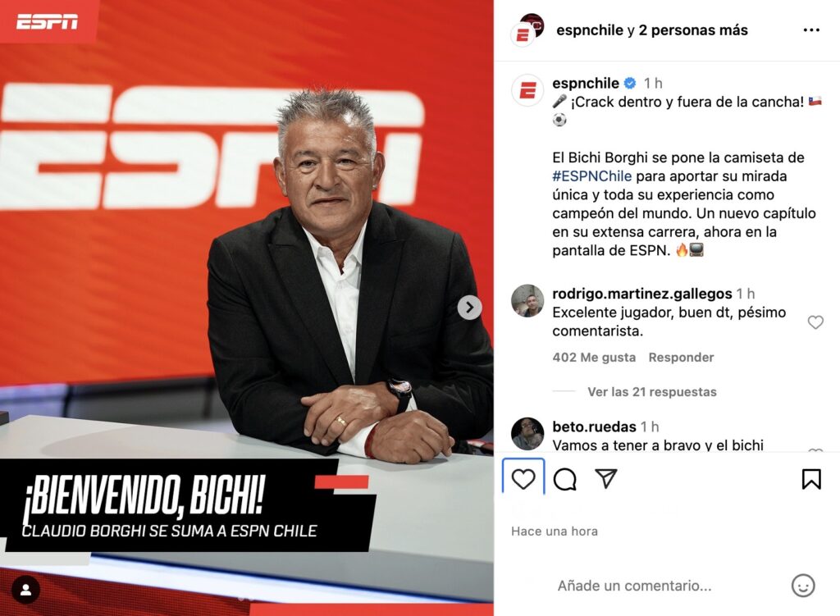Open espnchile avatar beside the caption
840x616 pixels.
click(x=527, y=90)
